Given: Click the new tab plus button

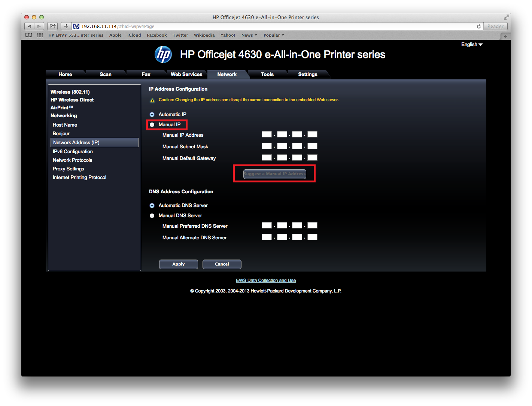Looking at the screenshot, I should point(505,36).
